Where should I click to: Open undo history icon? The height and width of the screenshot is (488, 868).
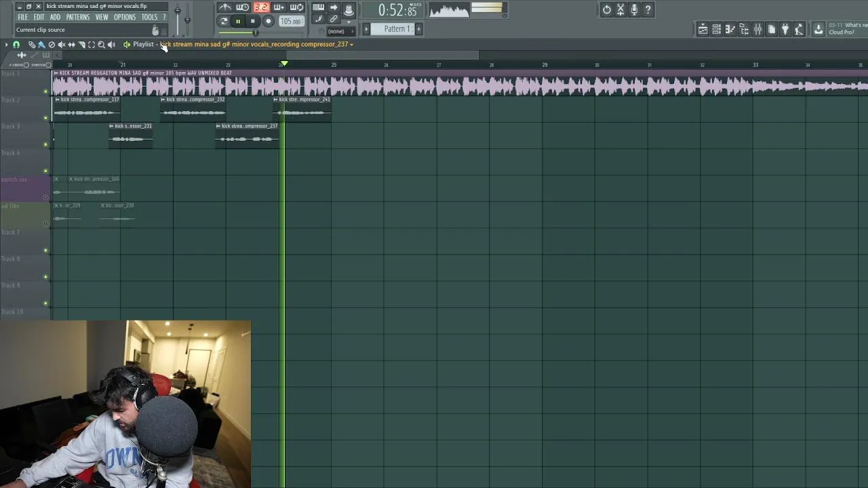coord(607,9)
